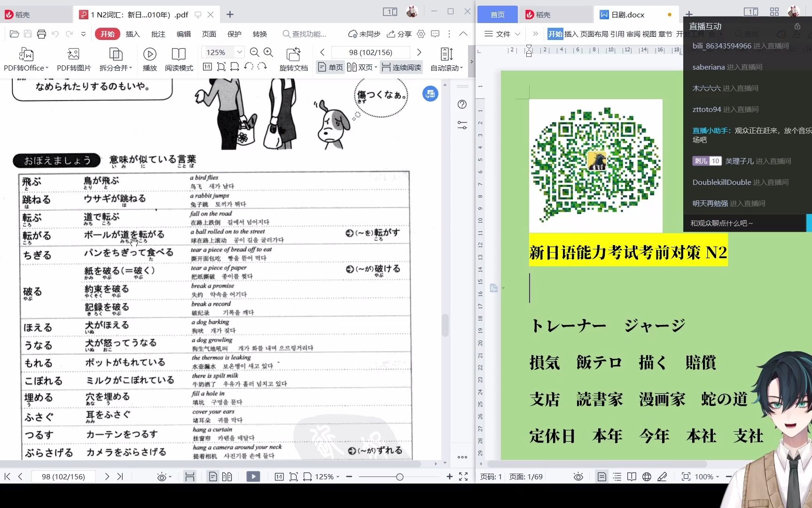The width and height of the screenshot is (812, 508).
Task: Open the sliders settings icon in the PDF sidebar
Action: click(462, 125)
